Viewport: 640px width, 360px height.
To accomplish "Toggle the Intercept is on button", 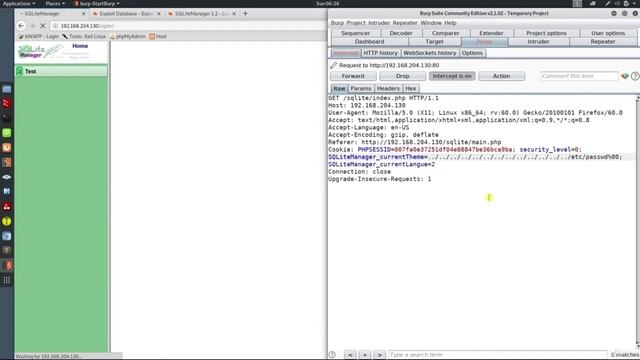I will coord(452,76).
